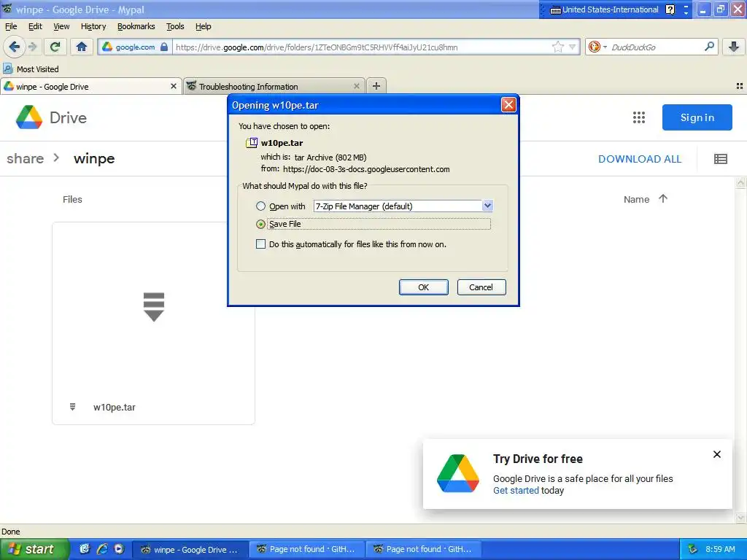Dismiss the Try Drive for free popup
Screen dimensions: 747x560
[x=716, y=454]
